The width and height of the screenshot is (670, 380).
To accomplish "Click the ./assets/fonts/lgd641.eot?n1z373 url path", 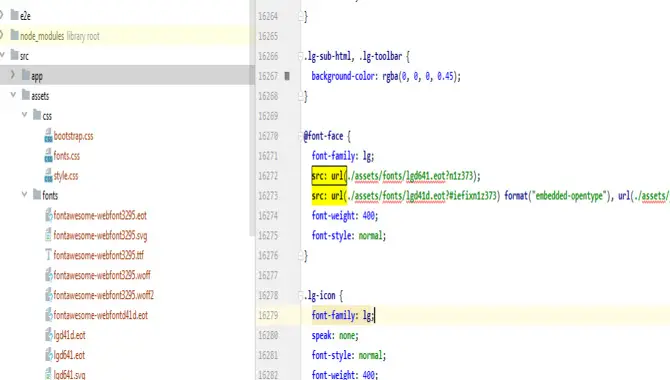I will tap(411, 176).
